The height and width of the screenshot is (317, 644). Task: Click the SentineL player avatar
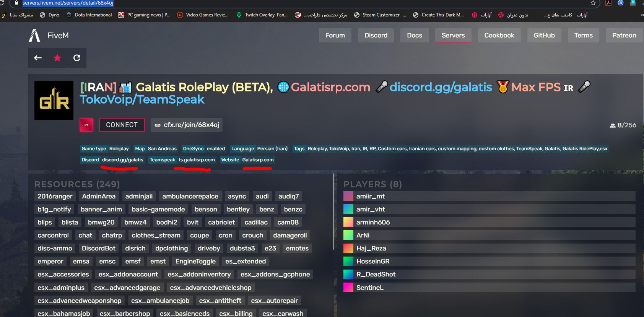pos(348,287)
